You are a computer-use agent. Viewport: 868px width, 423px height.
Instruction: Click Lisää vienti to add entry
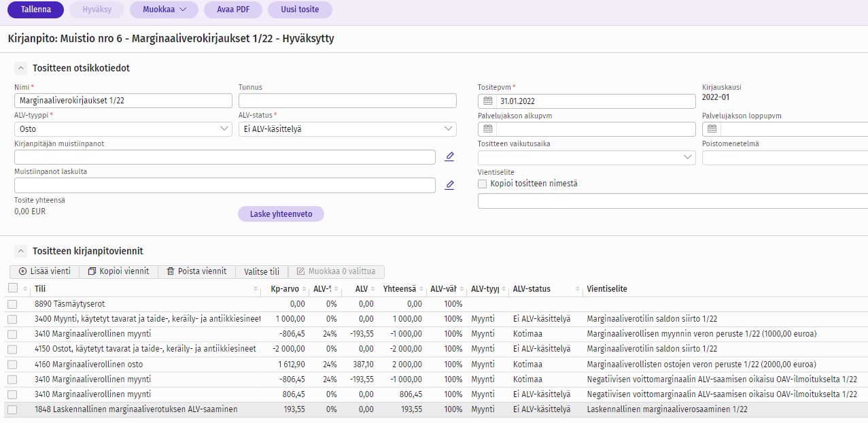(44, 271)
